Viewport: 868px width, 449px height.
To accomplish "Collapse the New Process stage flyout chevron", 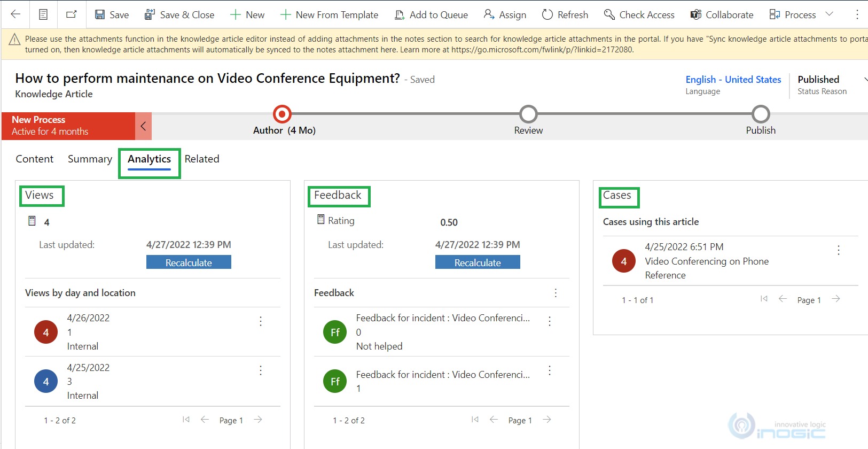I will click(143, 126).
